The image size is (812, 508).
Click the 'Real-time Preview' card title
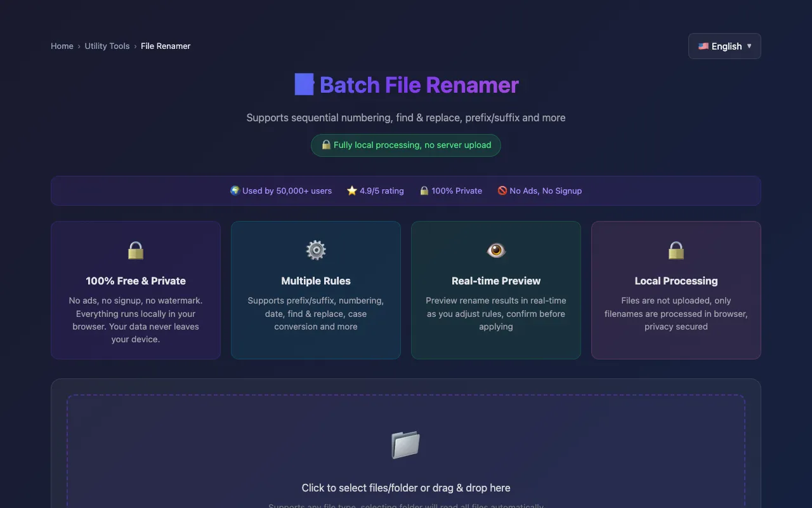[496, 281]
